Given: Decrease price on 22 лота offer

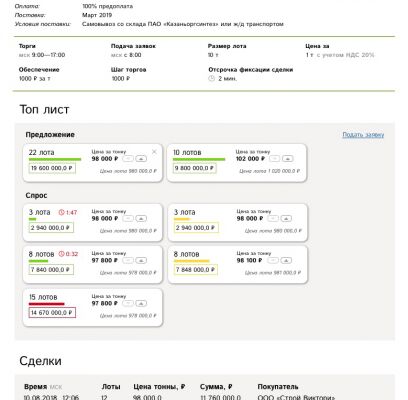Looking at the screenshot, I should click(128, 159).
